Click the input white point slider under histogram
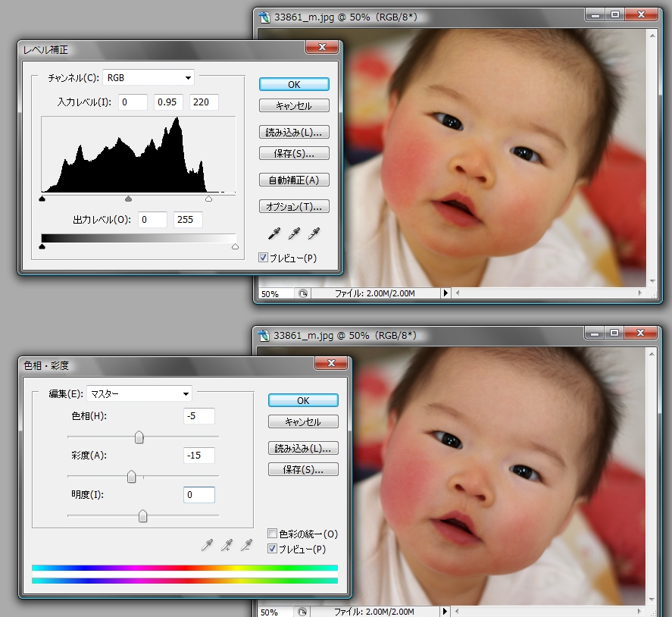The width and height of the screenshot is (672, 617). coord(208,199)
